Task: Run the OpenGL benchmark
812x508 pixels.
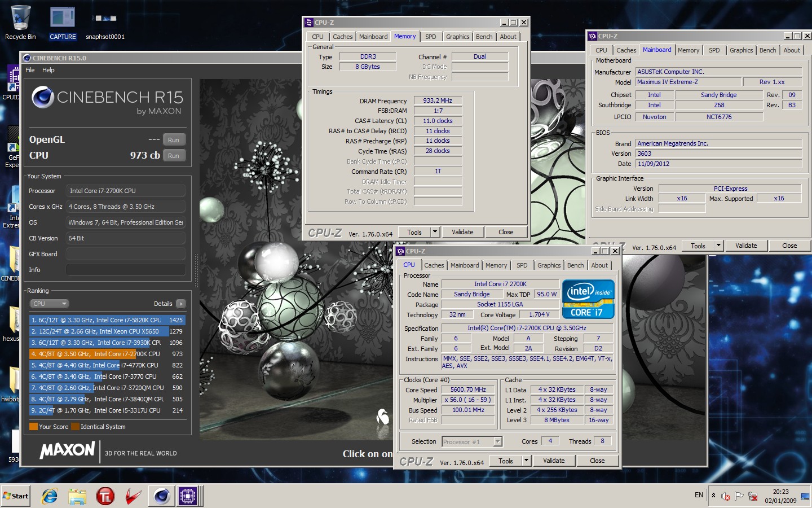Action: 174,139
